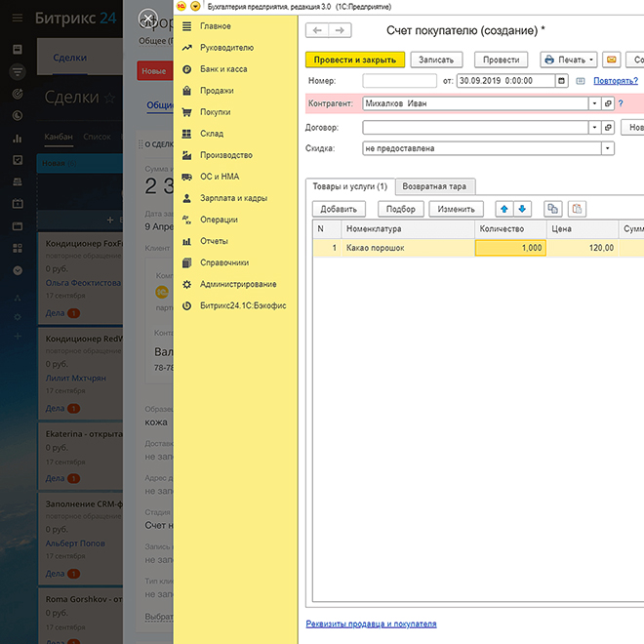Navigate back with the left arrow
The height and width of the screenshot is (644, 644).
317,30
